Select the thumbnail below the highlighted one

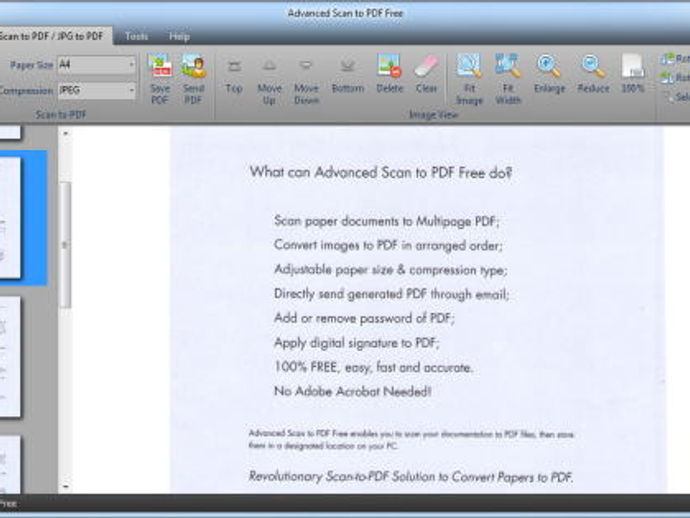click(10, 356)
